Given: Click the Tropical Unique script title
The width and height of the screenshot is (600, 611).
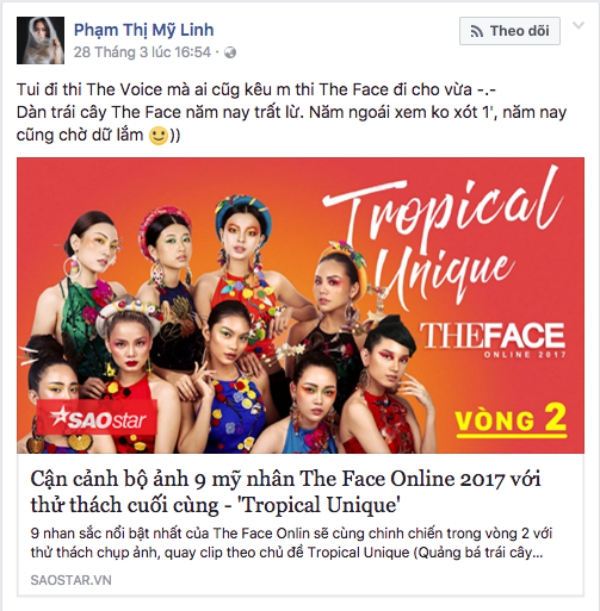Looking at the screenshot, I should [440, 236].
